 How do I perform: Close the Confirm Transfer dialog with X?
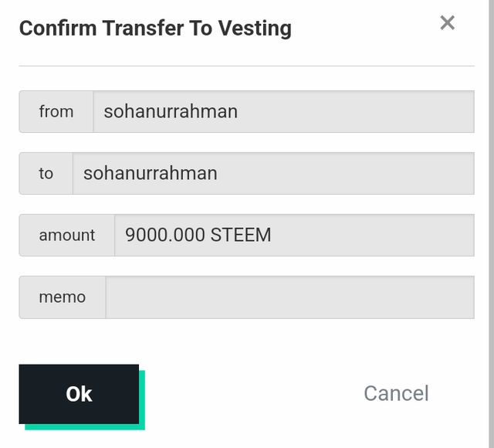pos(448,23)
